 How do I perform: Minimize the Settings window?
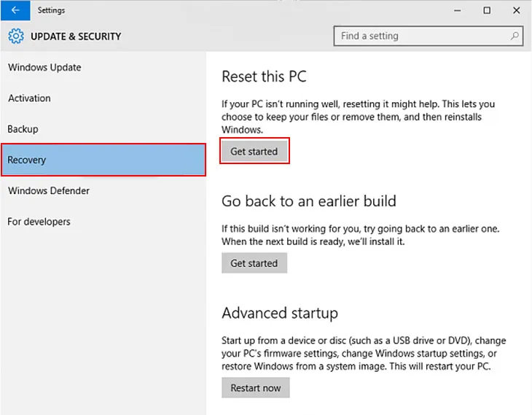pyautogui.click(x=458, y=10)
